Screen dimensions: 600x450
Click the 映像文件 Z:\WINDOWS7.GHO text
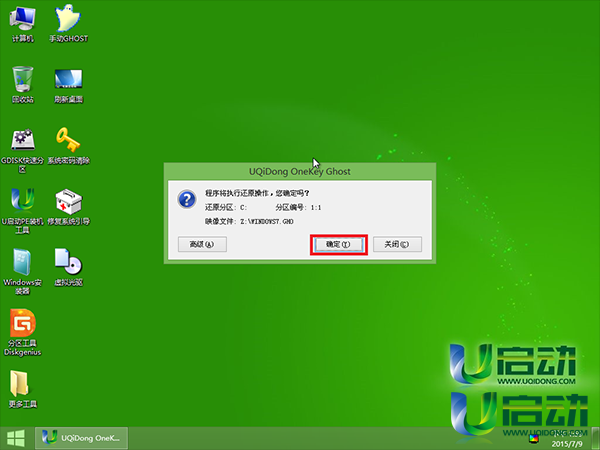249,221
